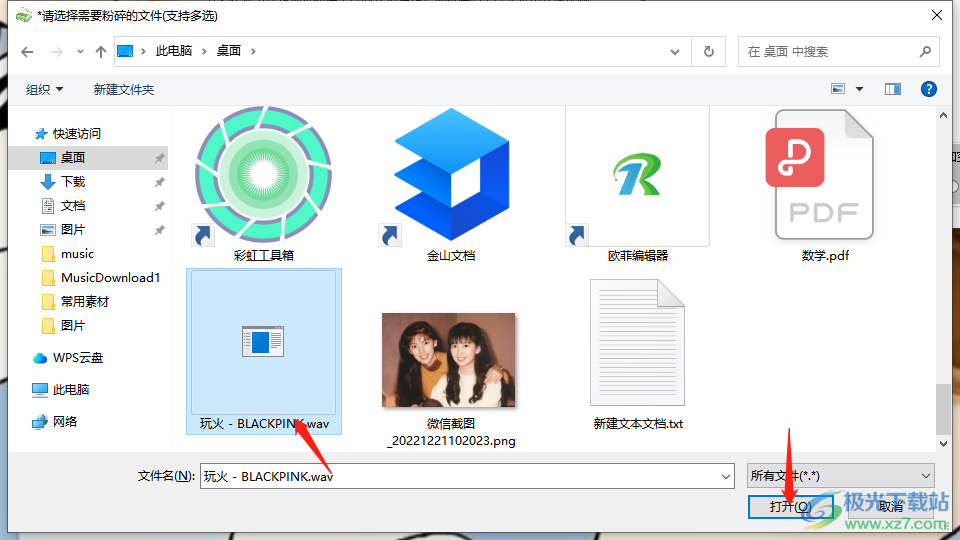960x540 pixels.
Task: Select WPS云盘 in the sidebar
Action: tap(78, 358)
